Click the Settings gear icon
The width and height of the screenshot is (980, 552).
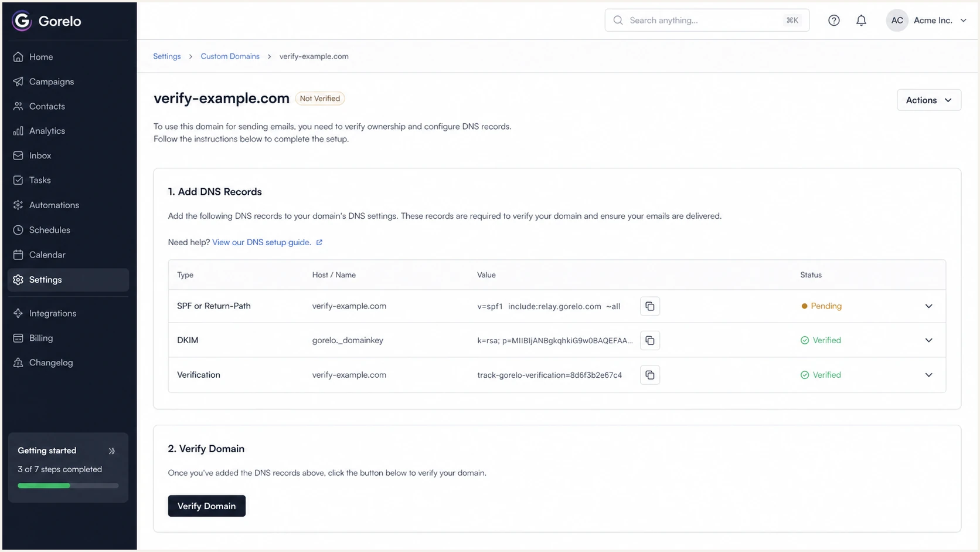[18, 280]
